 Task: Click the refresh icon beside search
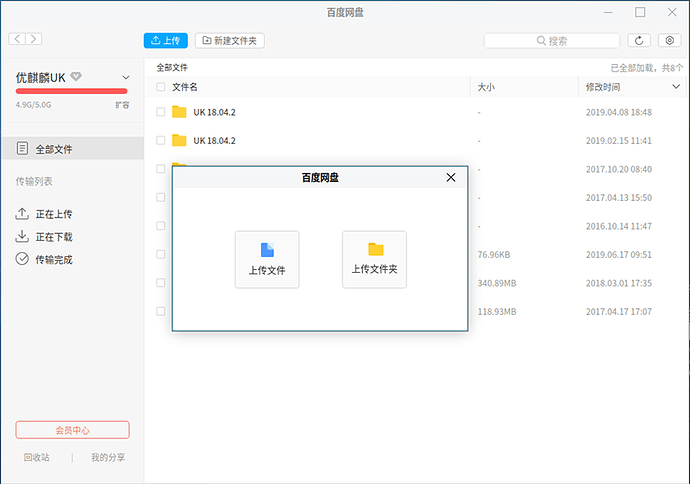pos(640,40)
